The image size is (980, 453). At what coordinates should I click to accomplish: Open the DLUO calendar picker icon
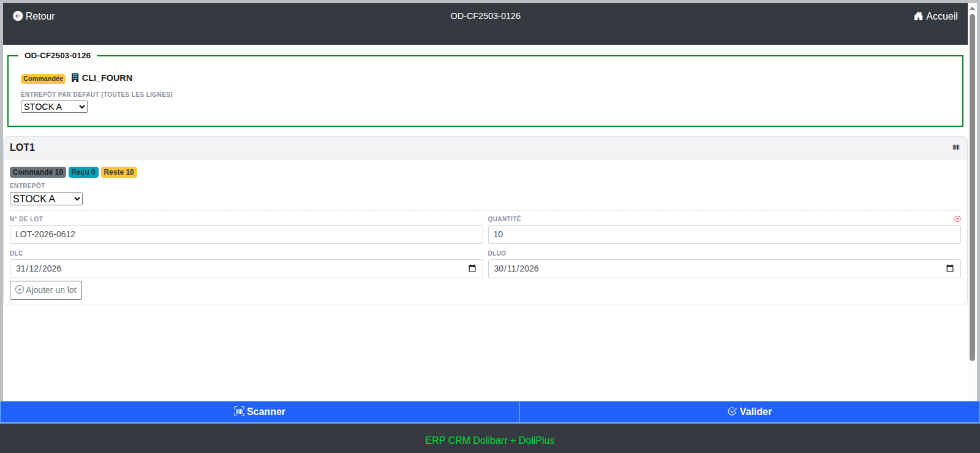950,268
